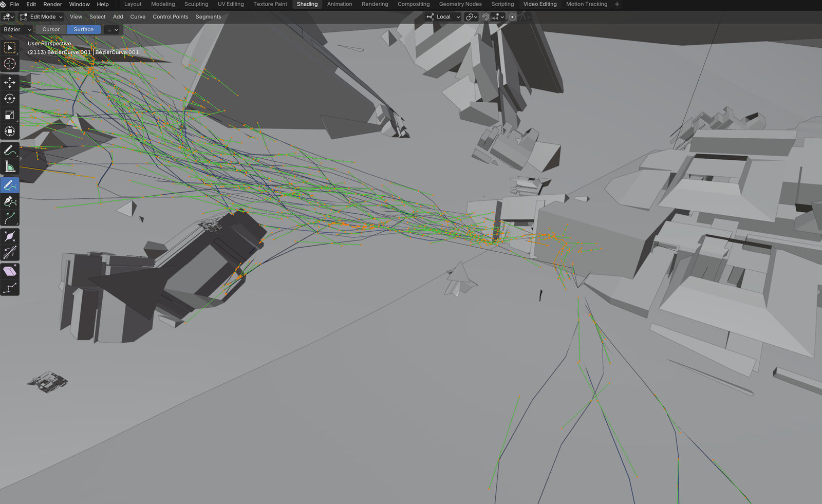Open the Render menu
822x504 pixels.
pyautogui.click(x=52, y=4)
